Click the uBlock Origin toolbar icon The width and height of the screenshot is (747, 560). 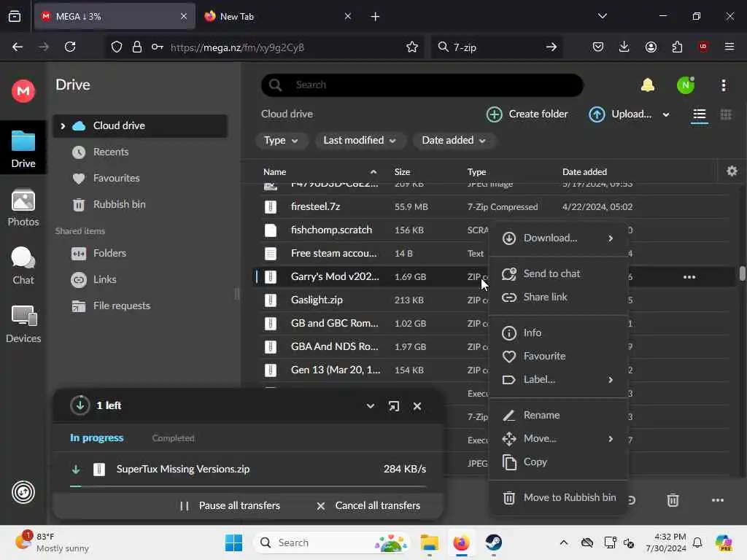[703, 47]
